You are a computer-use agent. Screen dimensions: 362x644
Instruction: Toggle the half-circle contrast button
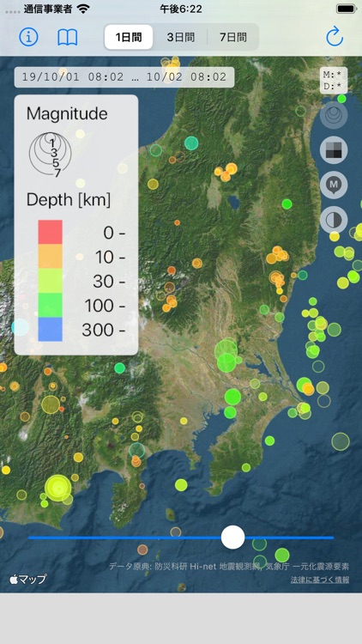pos(334,220)
